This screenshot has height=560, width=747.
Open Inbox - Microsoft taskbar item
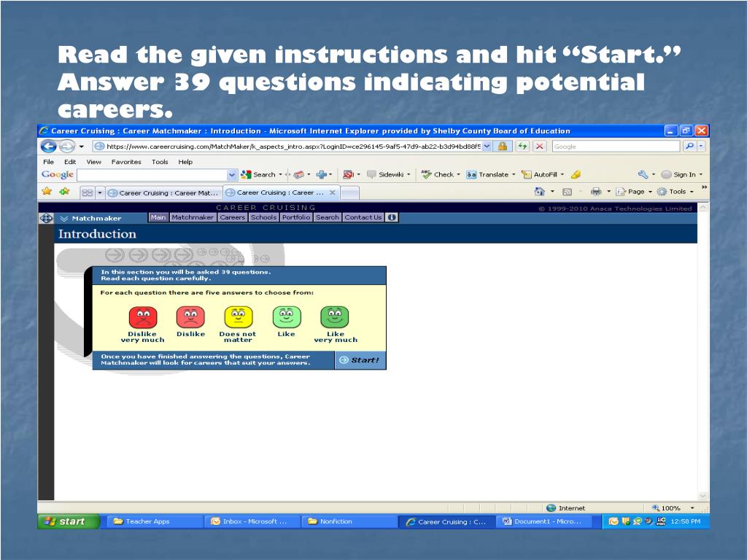click(253, 521)
